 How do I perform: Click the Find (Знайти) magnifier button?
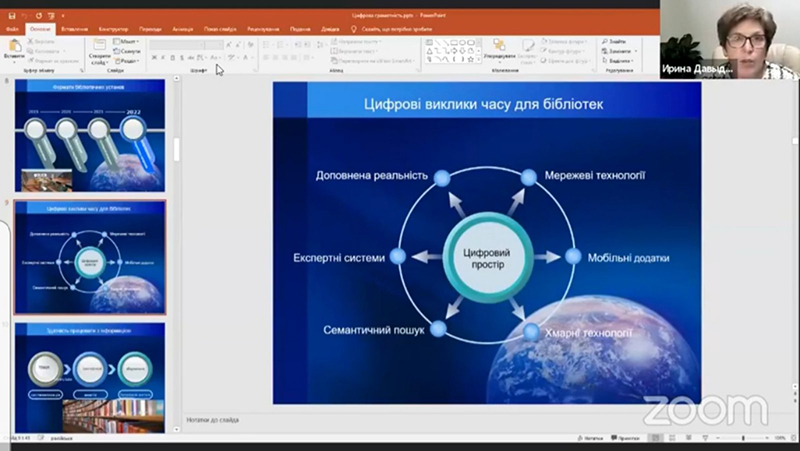(614, 41)
